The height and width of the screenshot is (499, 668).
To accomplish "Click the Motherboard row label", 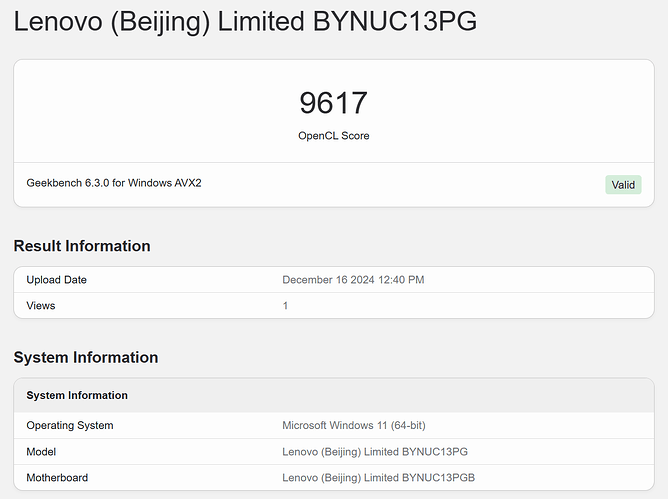I will [x=60, y=478].
